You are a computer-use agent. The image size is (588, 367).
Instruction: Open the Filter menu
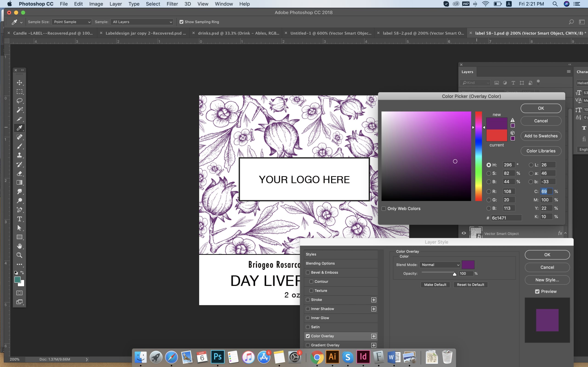[x=172, y=4]
